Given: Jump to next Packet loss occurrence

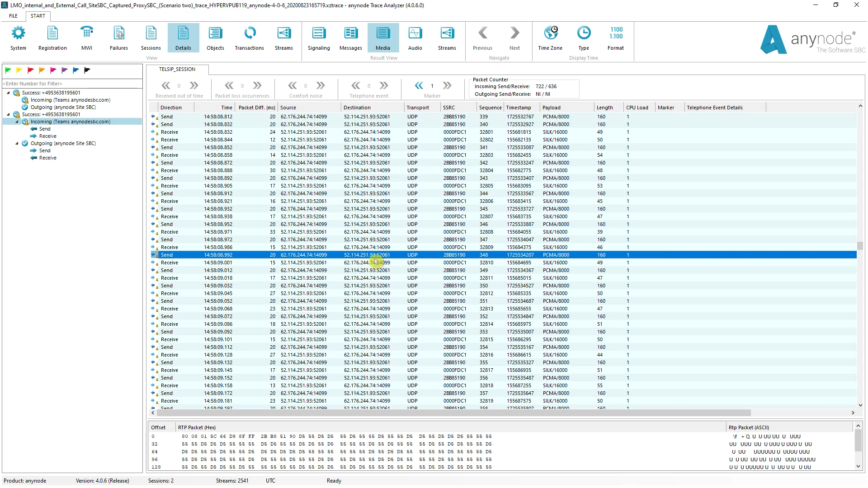Looking at the screenshot, I should tap(257, 85).
